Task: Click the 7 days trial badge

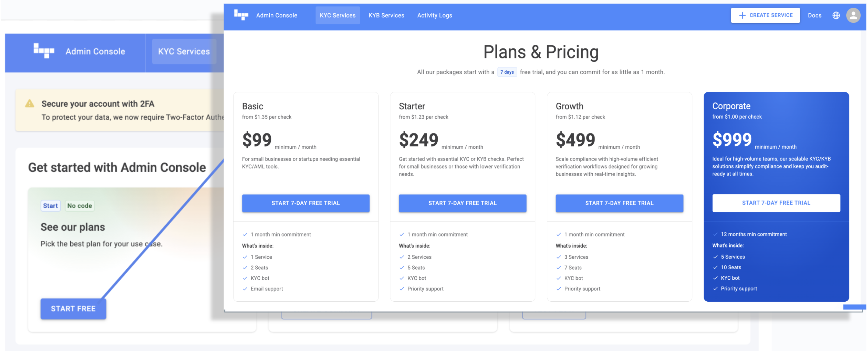Action: click(507, 72)
